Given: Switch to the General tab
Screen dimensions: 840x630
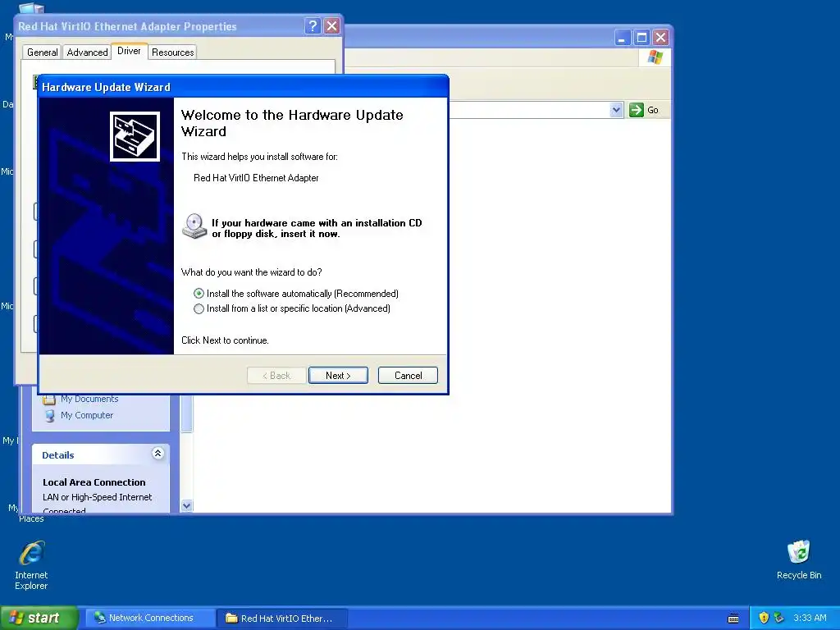Looking at the screenshot, I should [43, 52].
